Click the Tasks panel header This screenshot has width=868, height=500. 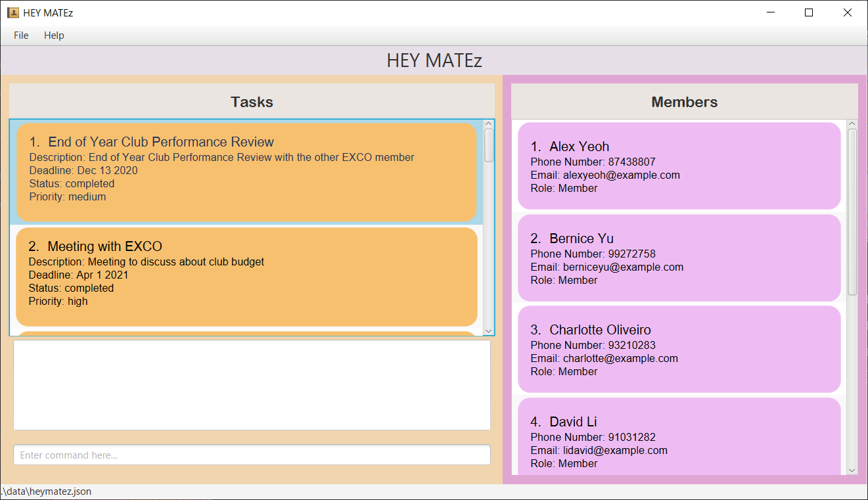(x=252, y=102)
